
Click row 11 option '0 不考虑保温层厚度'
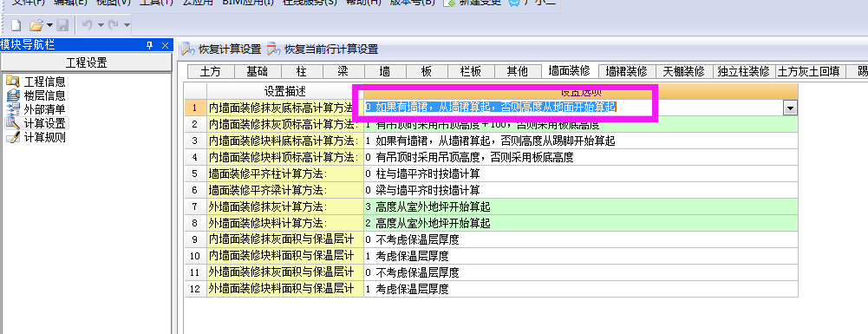pos(581,273)
